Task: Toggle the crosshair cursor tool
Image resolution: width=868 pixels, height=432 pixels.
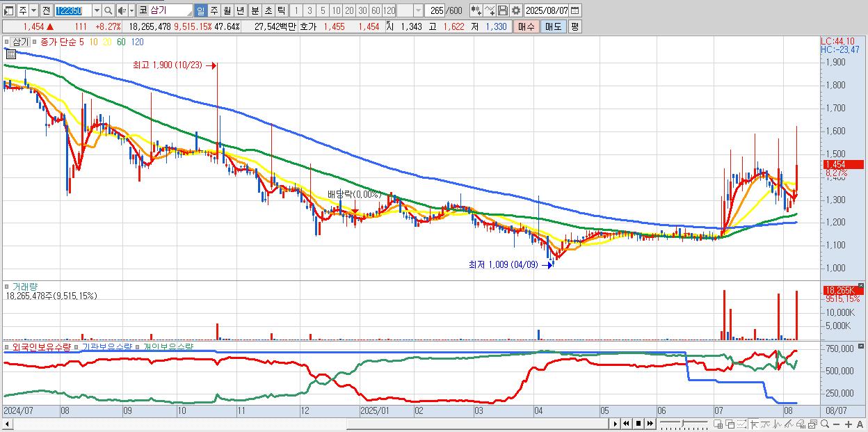Action: (754, 424)
